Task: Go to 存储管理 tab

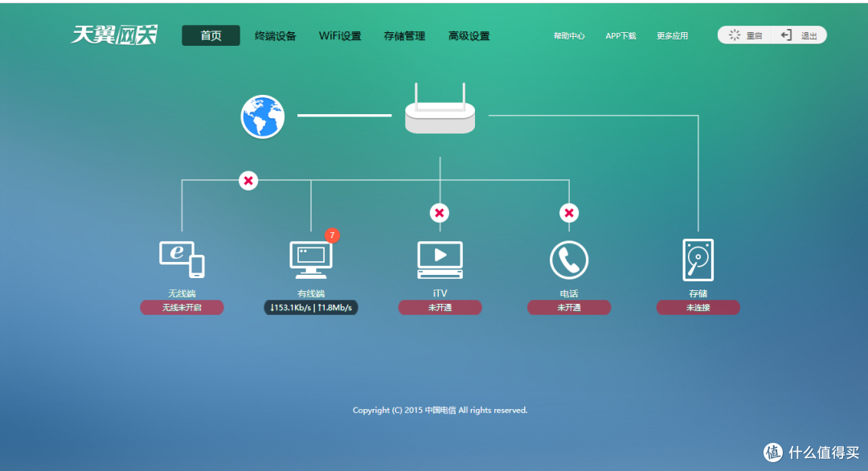Action: tap(404, 36)
